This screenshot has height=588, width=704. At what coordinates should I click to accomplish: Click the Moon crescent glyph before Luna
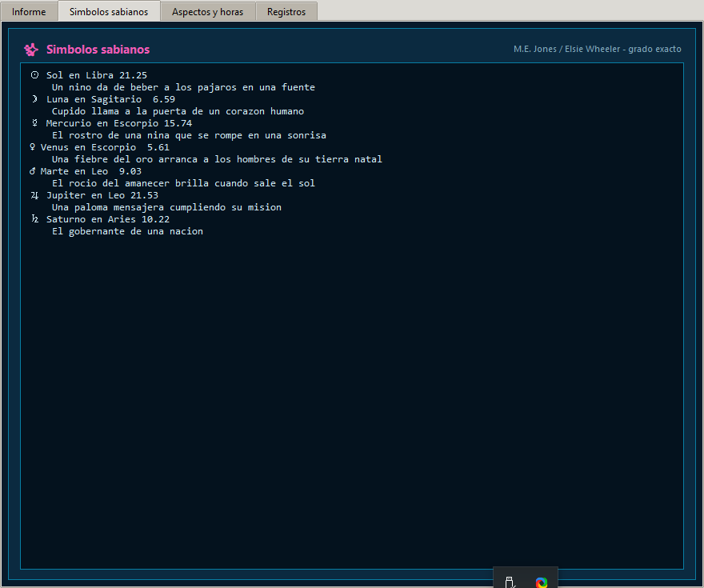pos(34,98)
